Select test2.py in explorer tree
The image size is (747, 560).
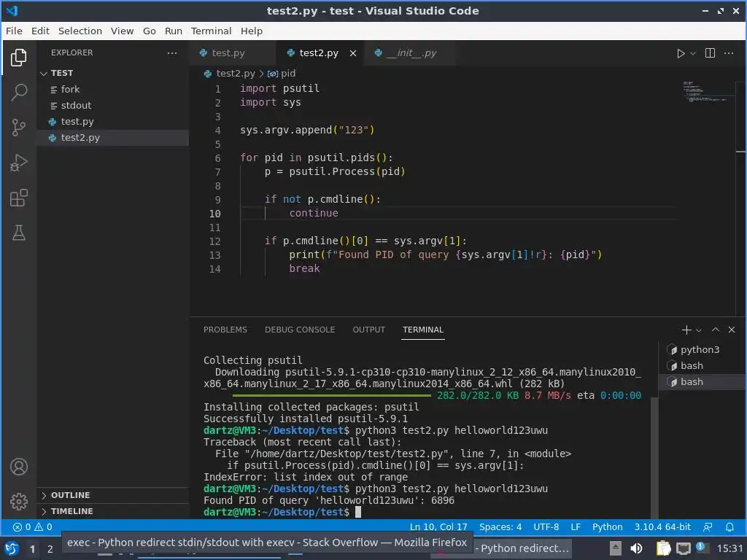(113, 138)
